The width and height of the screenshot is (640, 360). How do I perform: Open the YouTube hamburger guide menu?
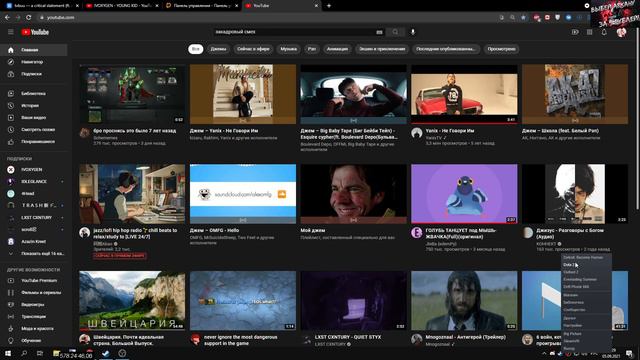tap(11, 32)
